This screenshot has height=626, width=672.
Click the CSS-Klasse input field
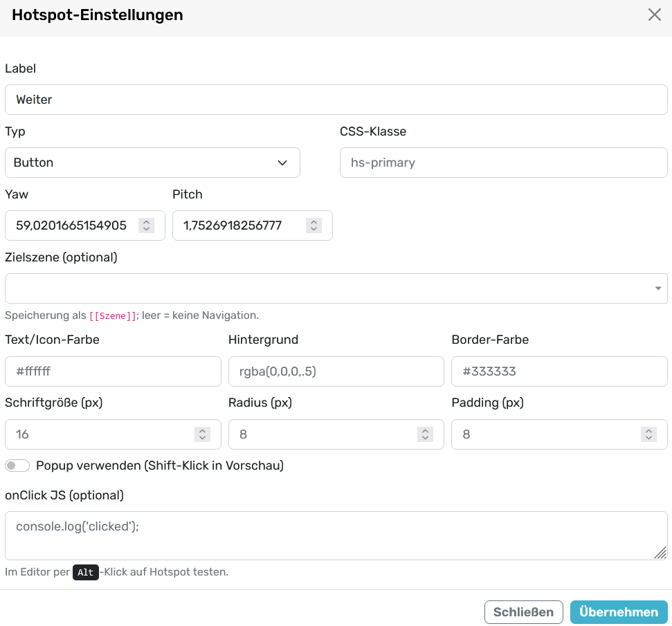pyautogui.click(x=503, y=163)
